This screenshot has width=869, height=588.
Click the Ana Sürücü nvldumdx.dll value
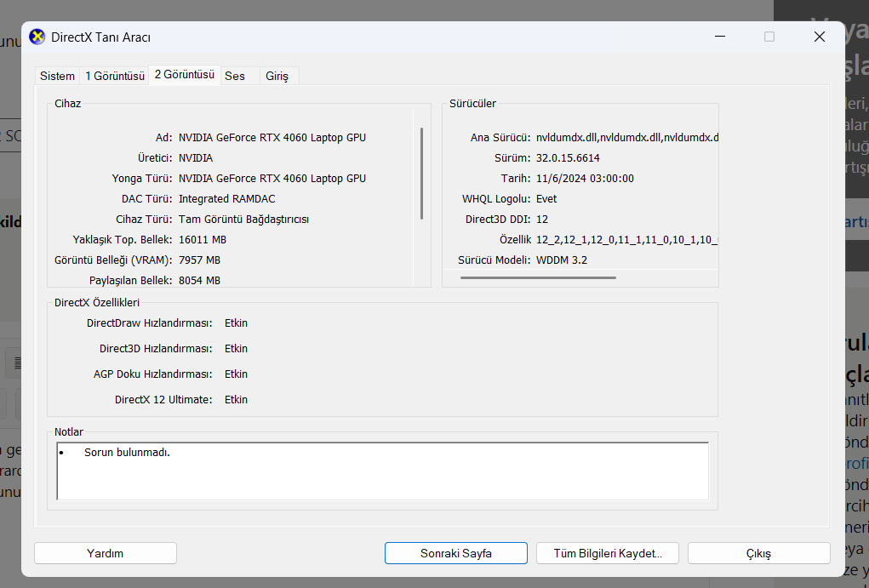(626, 138)
